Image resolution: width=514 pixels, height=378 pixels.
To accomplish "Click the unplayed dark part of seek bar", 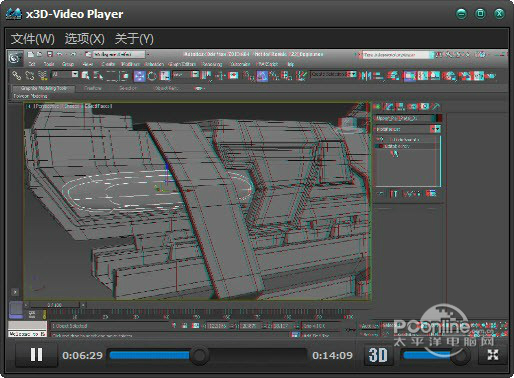I will coord(257,355).
